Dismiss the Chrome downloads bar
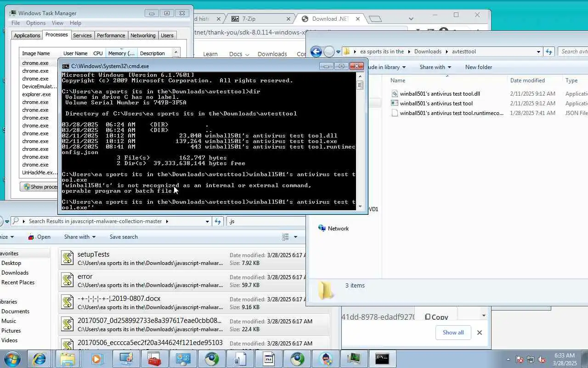 (x=479, y=333)
